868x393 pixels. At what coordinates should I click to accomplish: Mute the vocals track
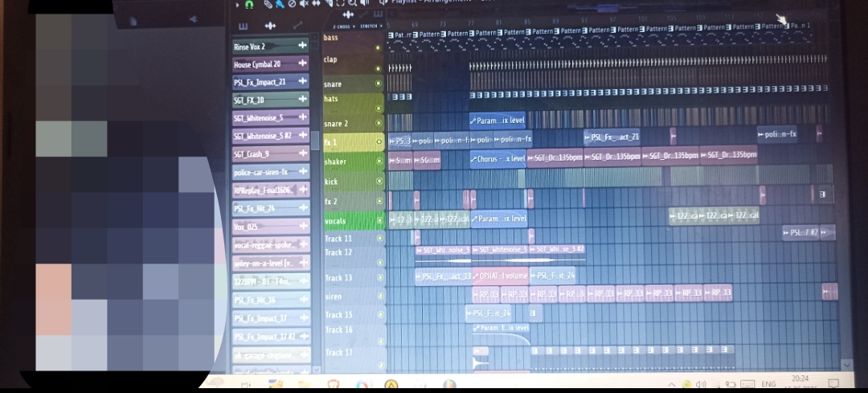coord(379,220)
